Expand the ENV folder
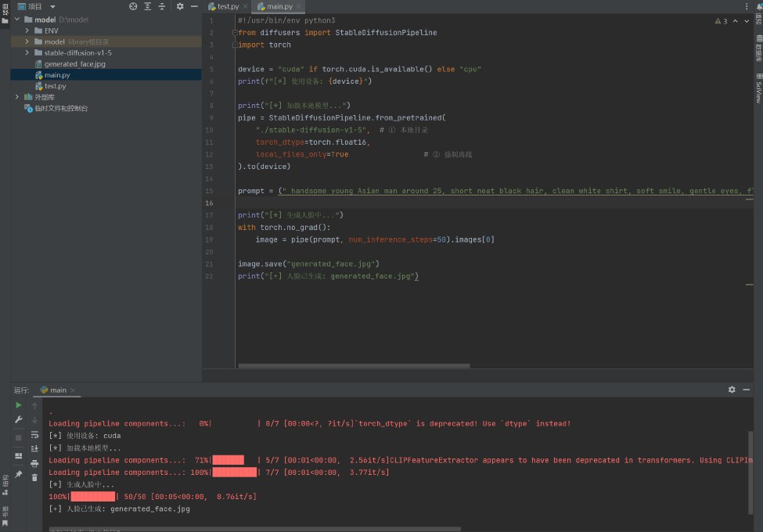The image size is (763, 532). coord(27,31)
